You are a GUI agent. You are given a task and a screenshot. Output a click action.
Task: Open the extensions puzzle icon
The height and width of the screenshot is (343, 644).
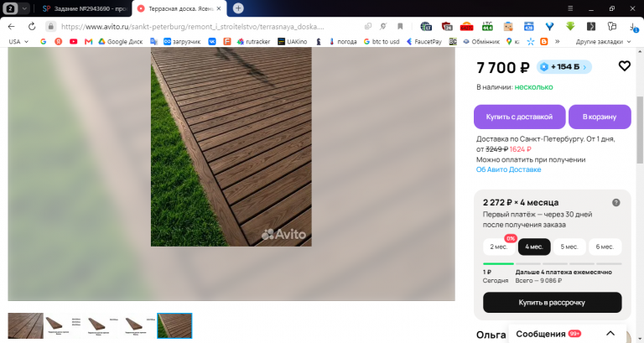point(612,26)
